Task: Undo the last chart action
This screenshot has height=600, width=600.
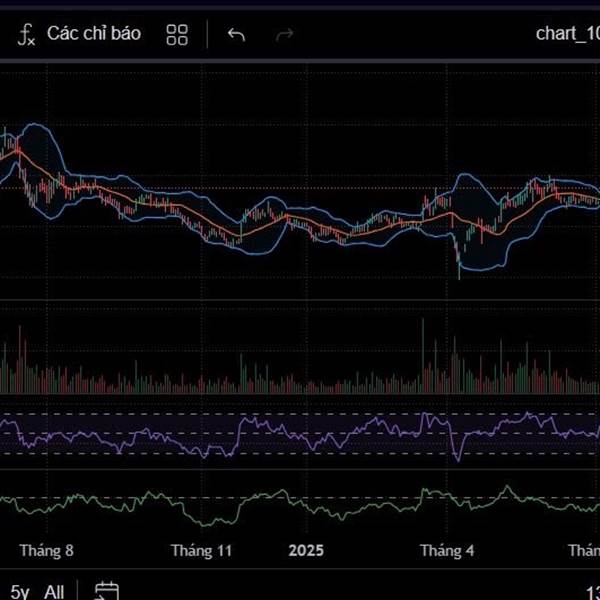Action: pyautogui.click(x=236, y=35)
